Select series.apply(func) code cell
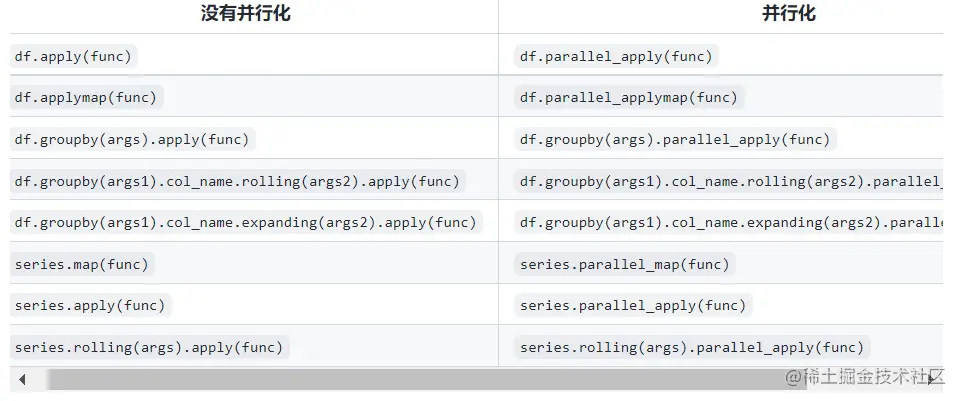This screenshot has height=401, width=960. coord(91,305)
